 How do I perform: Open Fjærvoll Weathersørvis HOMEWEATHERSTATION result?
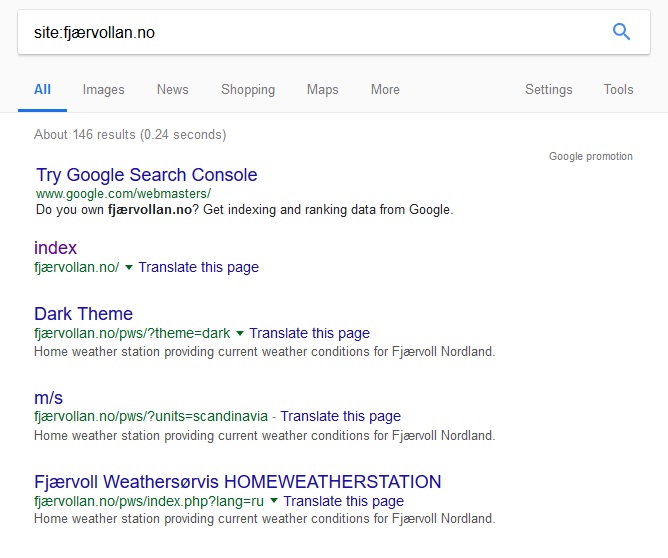pyautogui.click(x=238, y=482)
